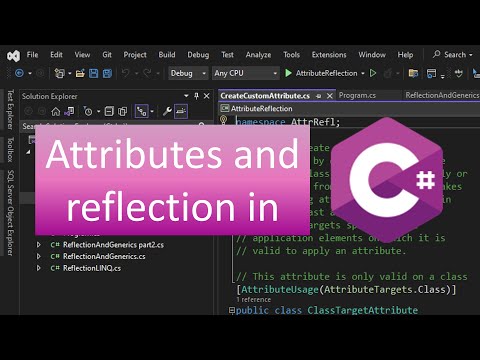Screen dimensions: 480x360
Task: Open the SQL Server Object Explorer side tab
Action: point(10,213)
